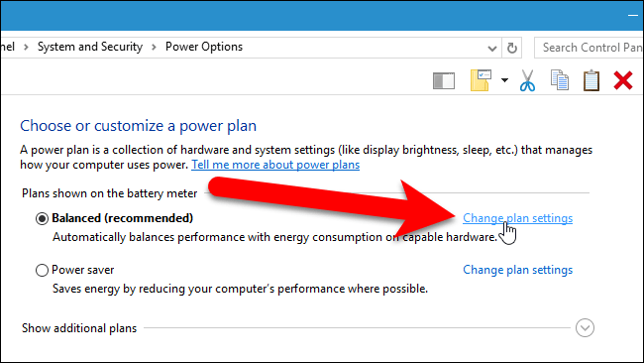Click the Paste clipboard icon

pos(591,80)
